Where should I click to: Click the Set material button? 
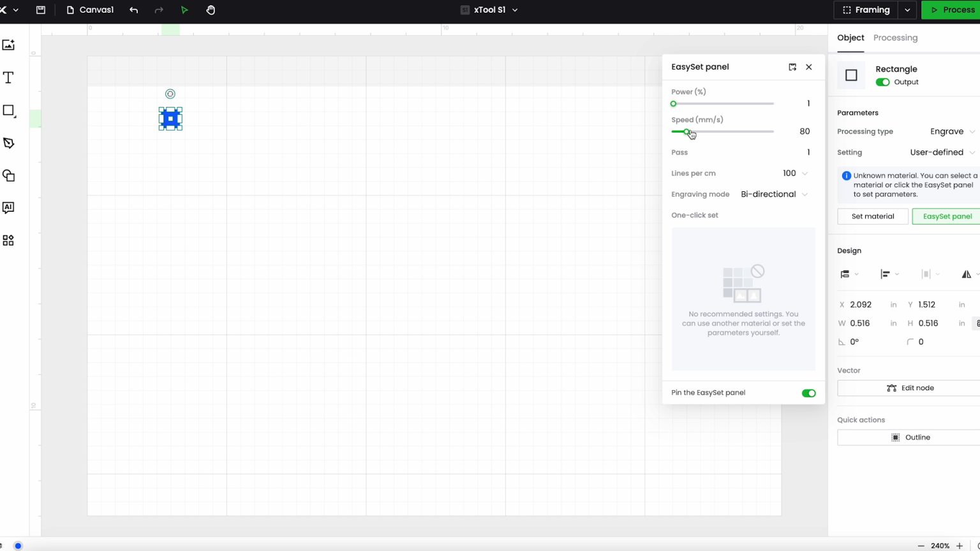pyautogui.click(x=872, y=216)
